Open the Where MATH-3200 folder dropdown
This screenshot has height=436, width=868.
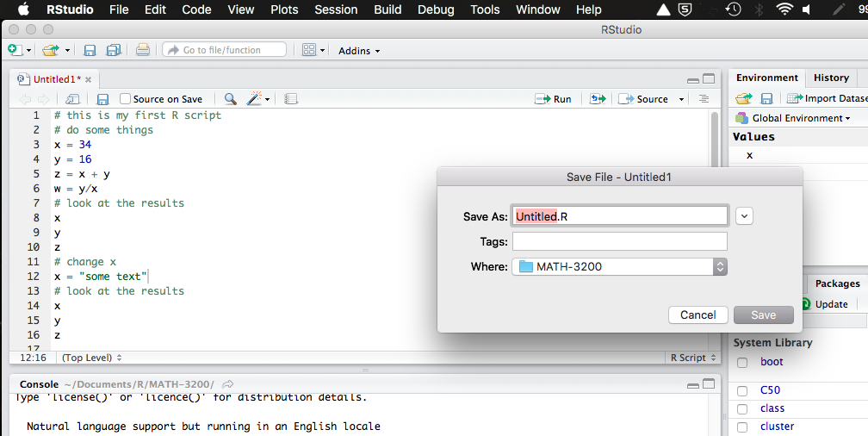[619, 266]
